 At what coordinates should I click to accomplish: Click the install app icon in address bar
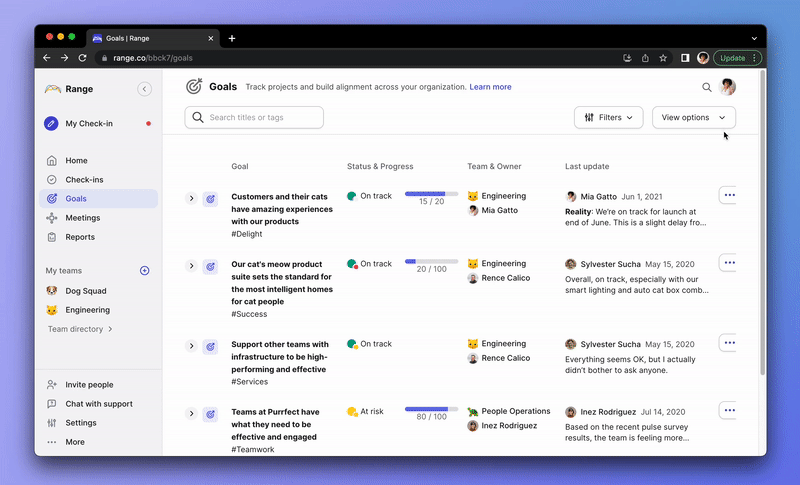628,58
